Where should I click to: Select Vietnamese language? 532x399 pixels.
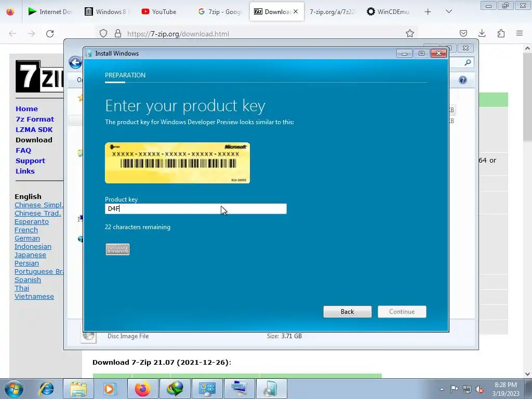click(x=34, y=296)
